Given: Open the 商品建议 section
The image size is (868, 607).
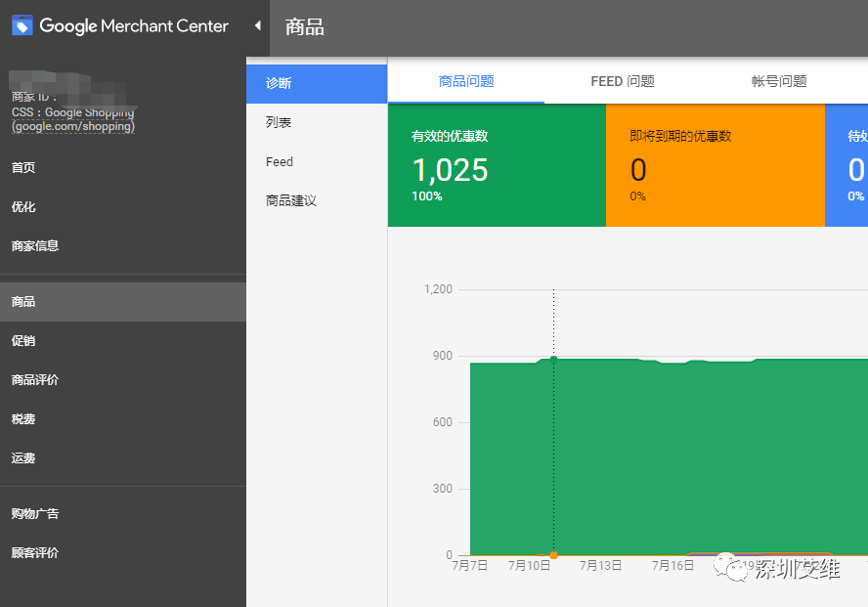Looking at the screenshot, I should [x=292, y=203].
